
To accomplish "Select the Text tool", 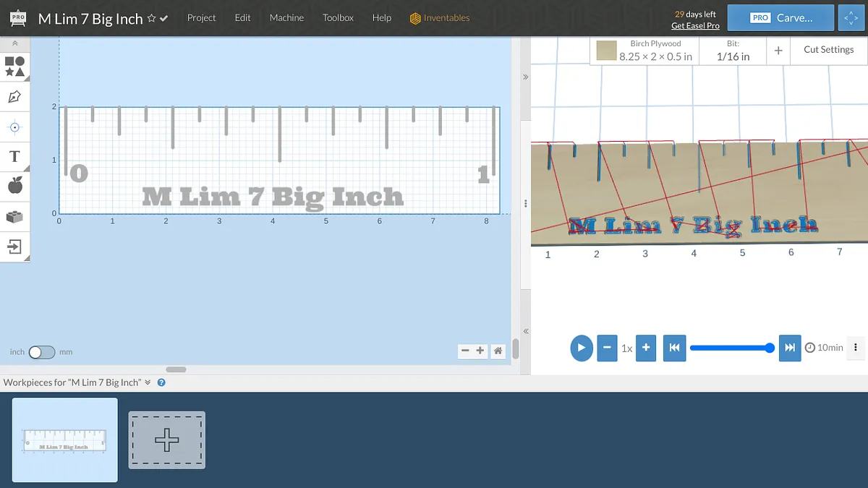I will coord(14,156).
